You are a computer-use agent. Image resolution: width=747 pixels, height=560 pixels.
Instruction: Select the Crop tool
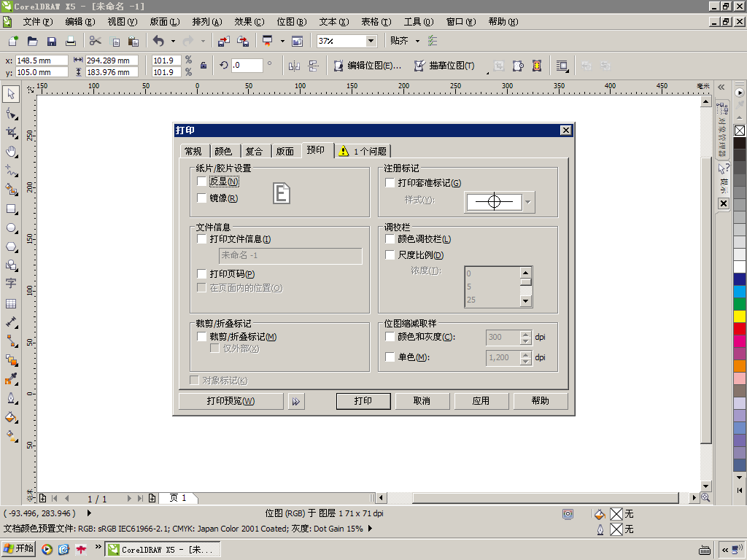[x=11, y=133]
